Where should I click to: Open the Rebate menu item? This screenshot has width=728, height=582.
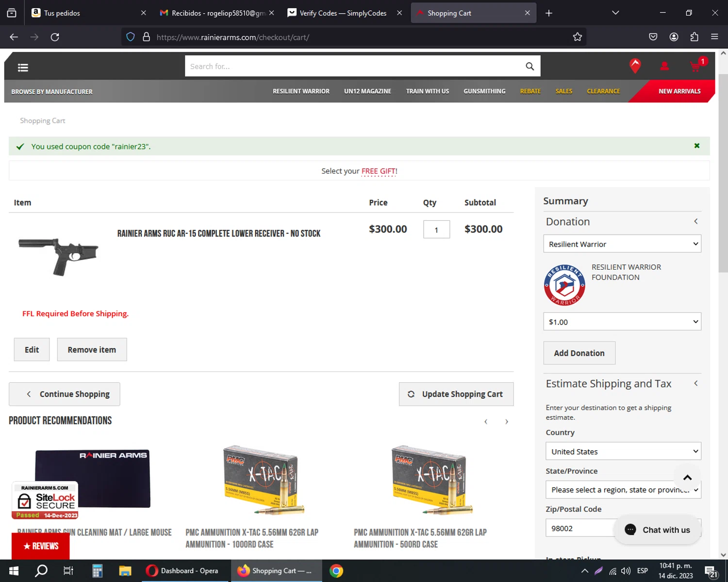click(x=530, y=91)
